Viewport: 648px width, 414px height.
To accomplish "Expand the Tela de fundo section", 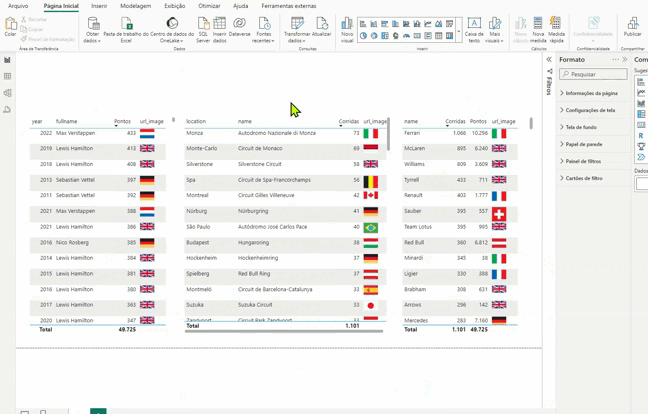I will point(581,127).
